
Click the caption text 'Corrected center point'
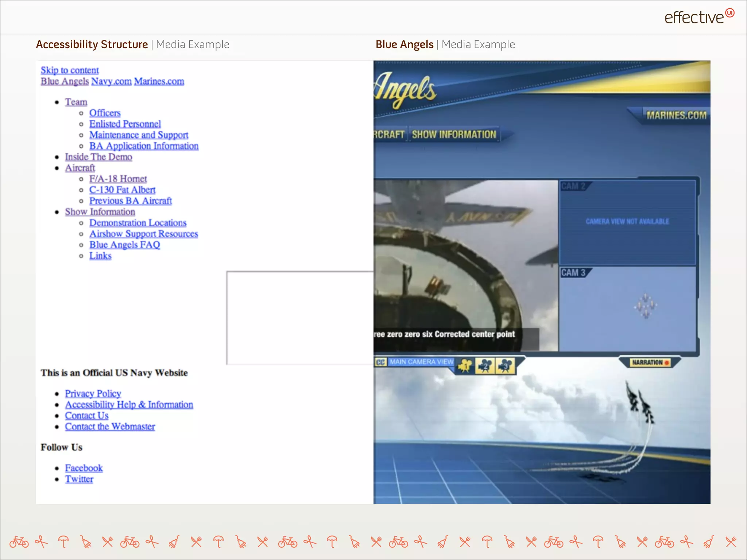(475, 334)
